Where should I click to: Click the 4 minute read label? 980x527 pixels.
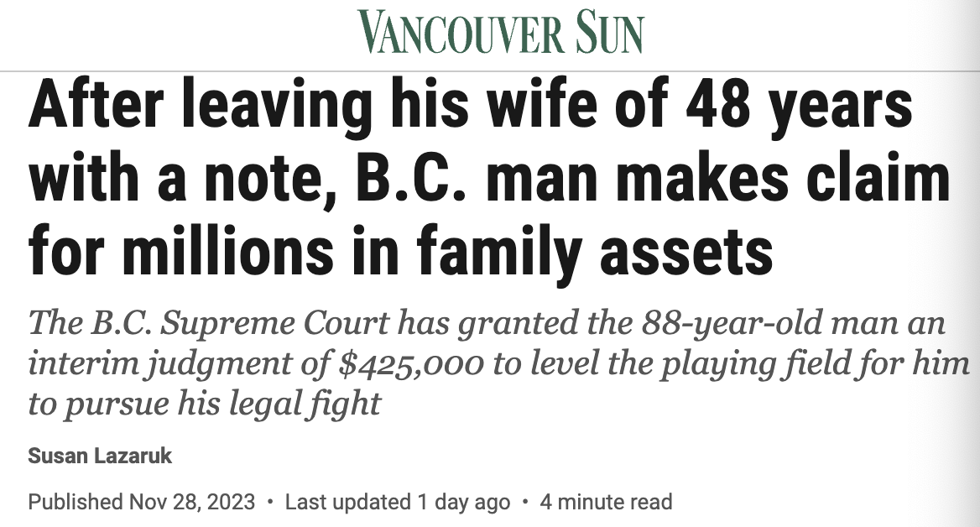point(606,502)
